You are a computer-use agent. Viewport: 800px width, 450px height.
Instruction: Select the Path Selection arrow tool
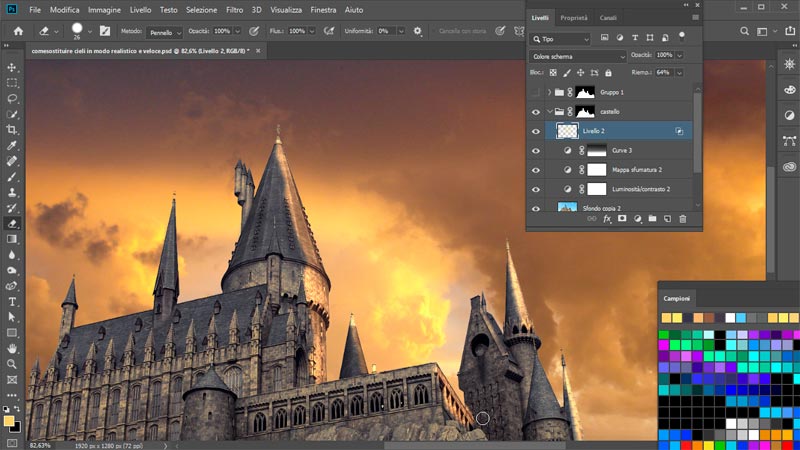point(12,317)
